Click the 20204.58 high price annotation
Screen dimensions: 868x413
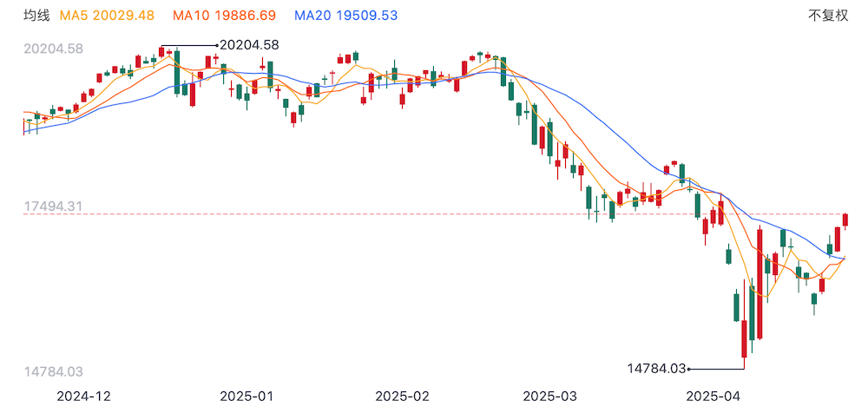(x=249, y=44)
